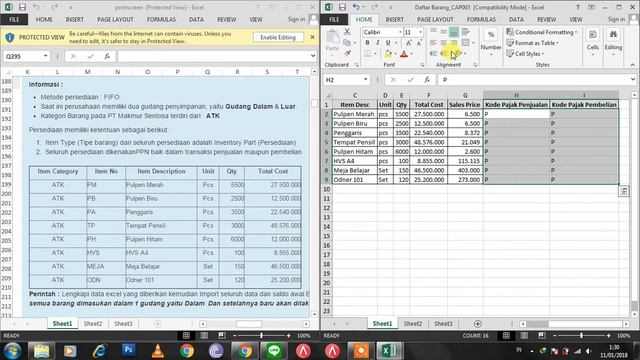This screenshot has width=640, height=360.
Task: Toggle Underline formatting in right Excel
Action: [388, 43]
